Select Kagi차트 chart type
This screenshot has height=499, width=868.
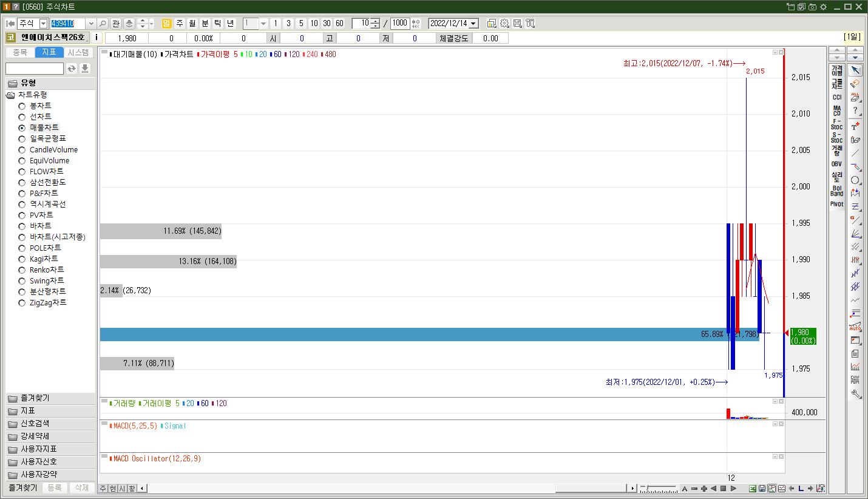tap(22, 259)
